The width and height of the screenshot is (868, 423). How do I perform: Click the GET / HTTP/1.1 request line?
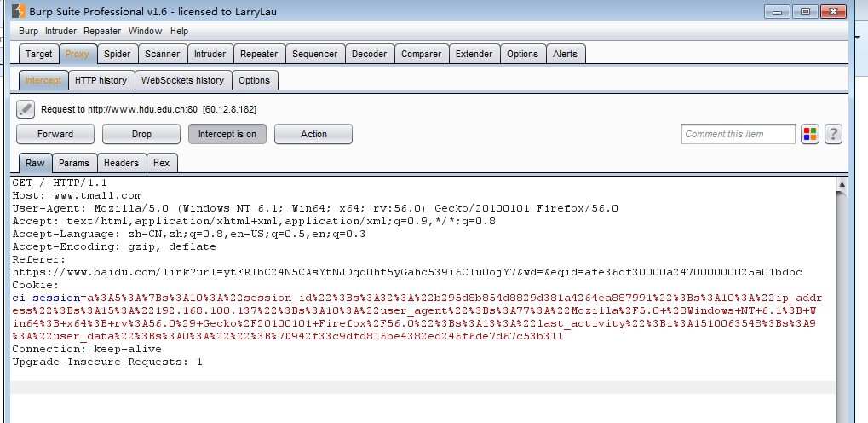pos(60,183)
